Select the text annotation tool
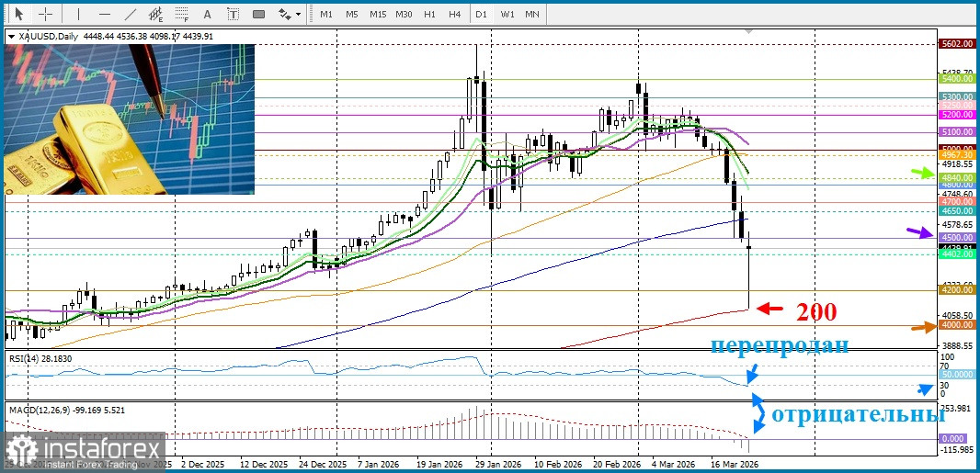Viewport: 980px width, 473px height. tap(206, 14)
